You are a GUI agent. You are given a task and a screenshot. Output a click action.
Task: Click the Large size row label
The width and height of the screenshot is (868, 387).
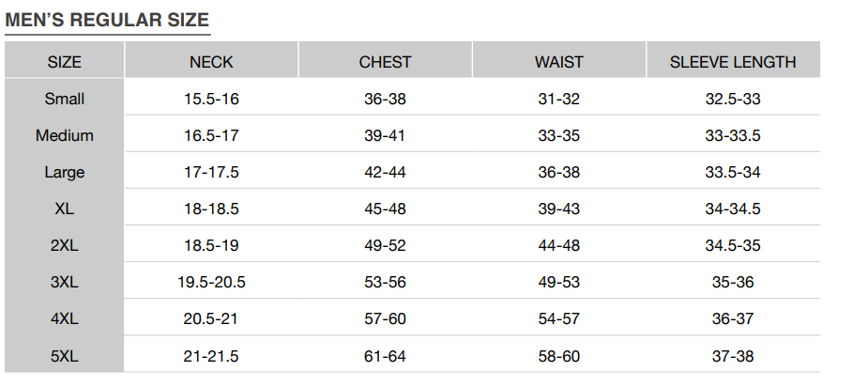[x=64, y=173]
